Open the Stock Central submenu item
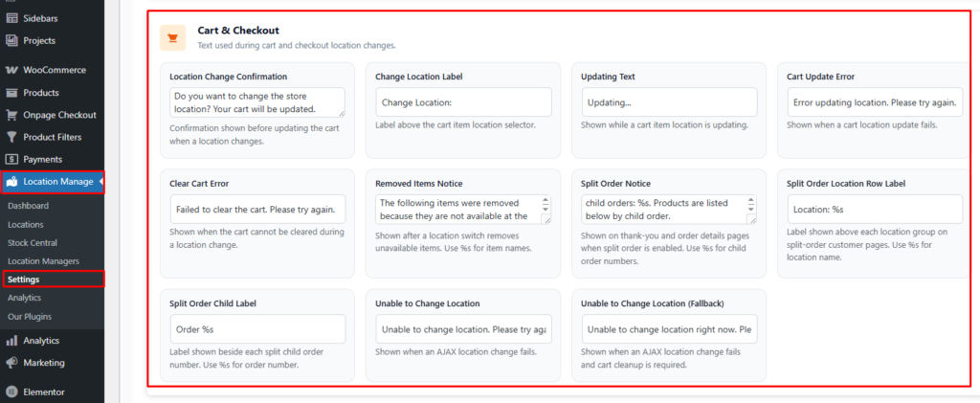The image size is (980, 403). [x=32, y=242]
